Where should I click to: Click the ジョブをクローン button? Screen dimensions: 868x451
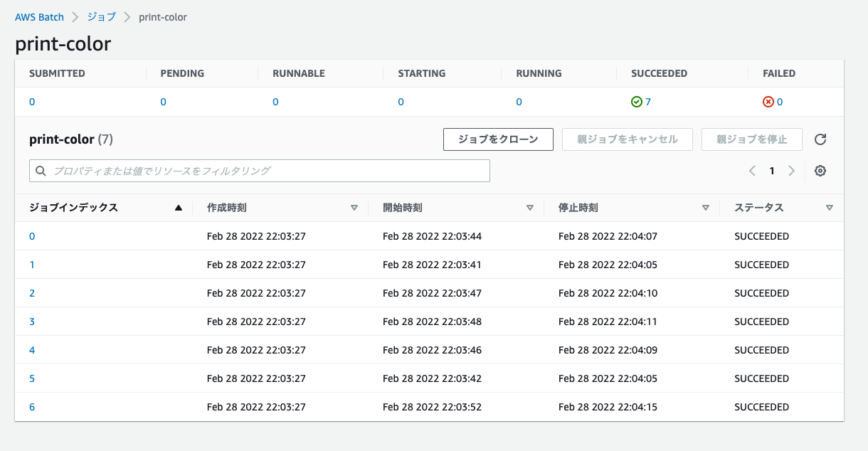point(498,139)
